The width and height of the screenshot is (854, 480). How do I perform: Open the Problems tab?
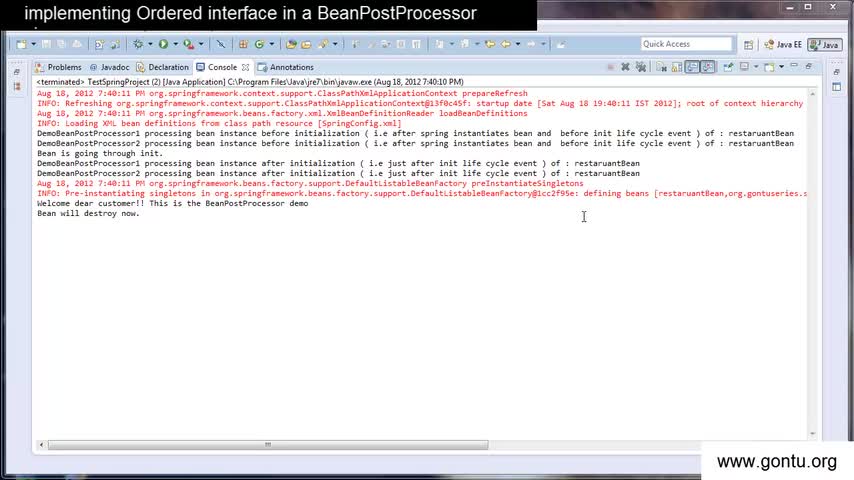pos(58,67)
